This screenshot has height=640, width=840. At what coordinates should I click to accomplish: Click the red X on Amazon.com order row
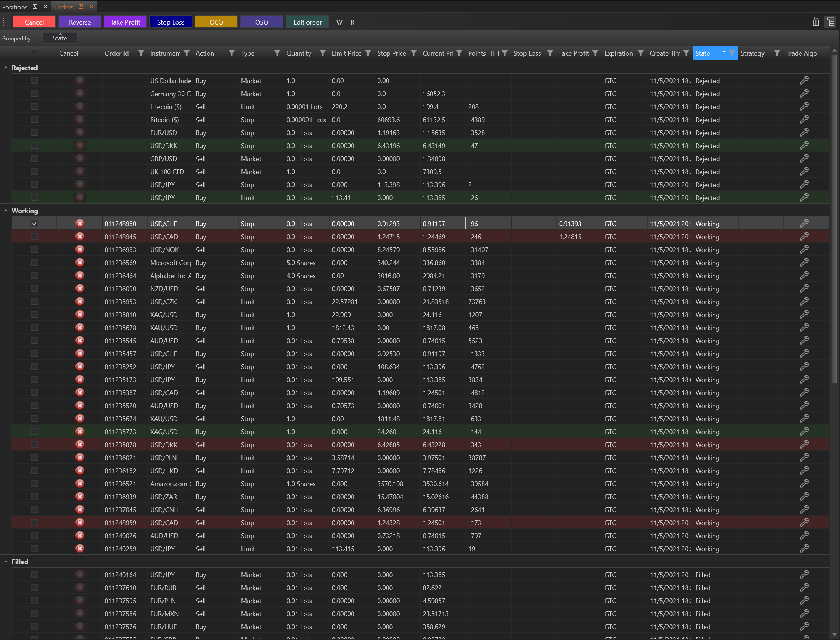(x=79, y=483)
